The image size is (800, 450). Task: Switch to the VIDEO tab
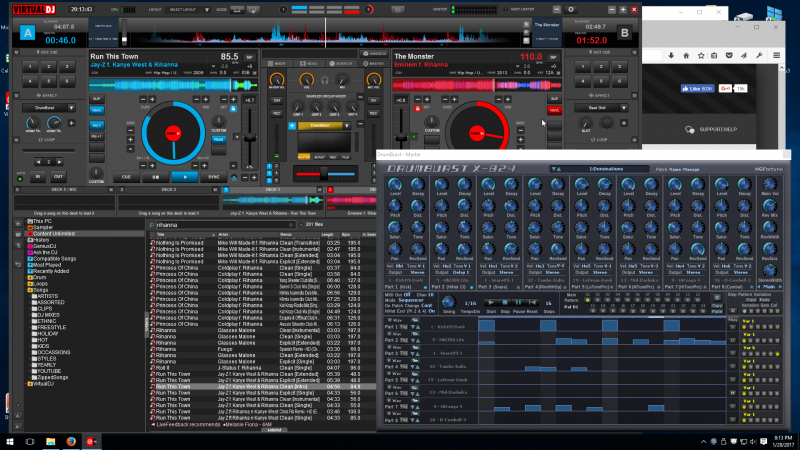(x=309, y=64)
